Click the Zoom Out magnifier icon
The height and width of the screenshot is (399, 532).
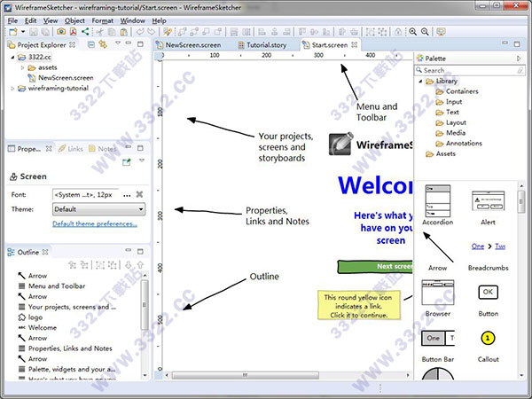tap(425, 32)
